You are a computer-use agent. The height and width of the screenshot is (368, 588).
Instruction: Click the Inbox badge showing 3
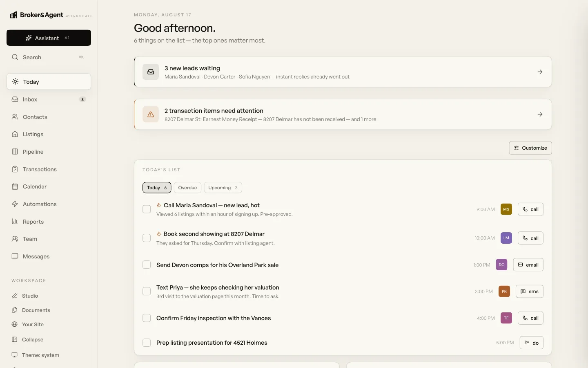[x=82, y=99]
